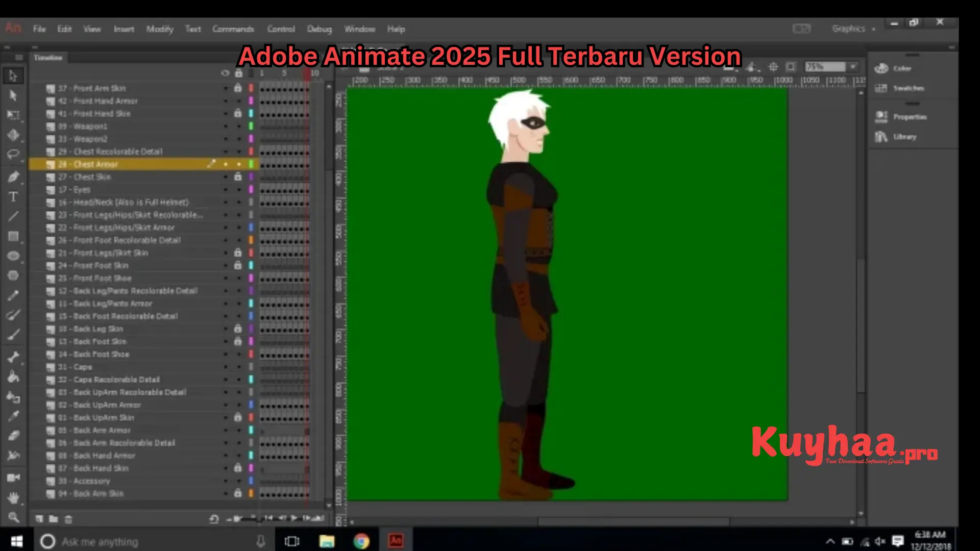980x551 pixels.
Task: Open the Swatches panel
Action: (x=909, y=88)
